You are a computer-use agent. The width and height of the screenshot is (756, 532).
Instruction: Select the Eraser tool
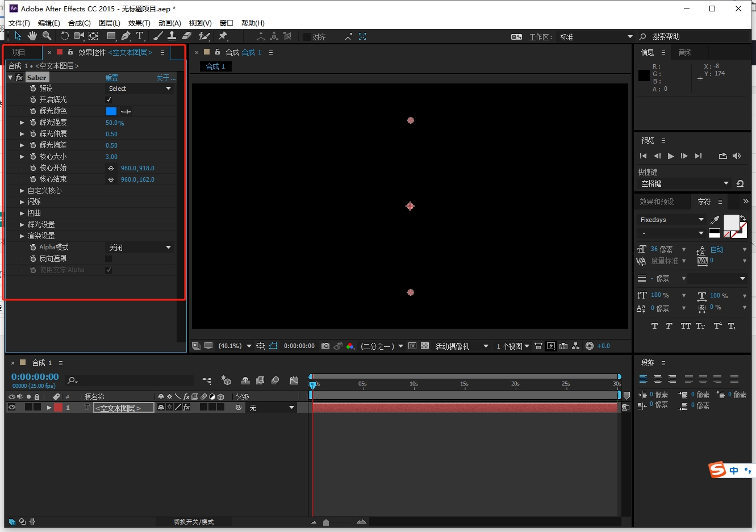click(x=186, y=36)
